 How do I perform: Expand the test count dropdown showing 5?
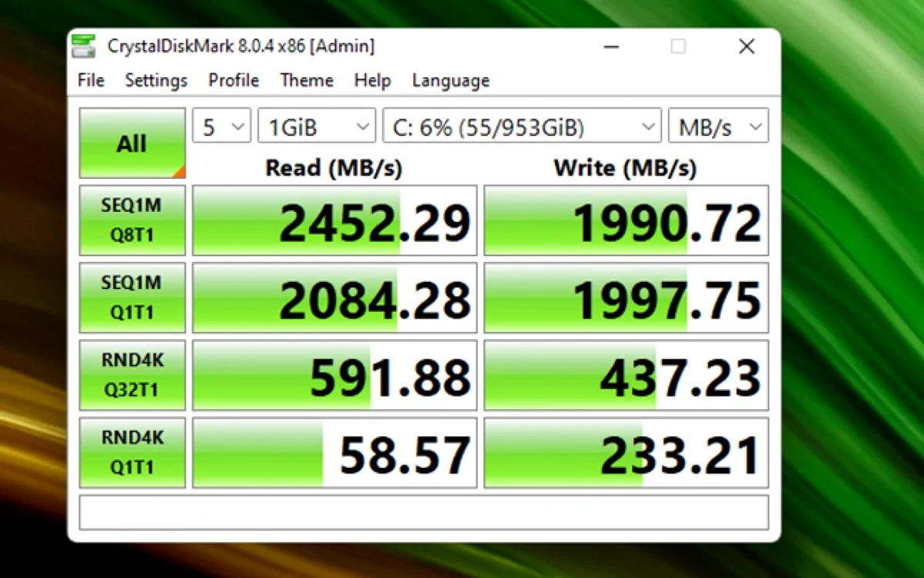pyautogui.click(x=222, y=126)
